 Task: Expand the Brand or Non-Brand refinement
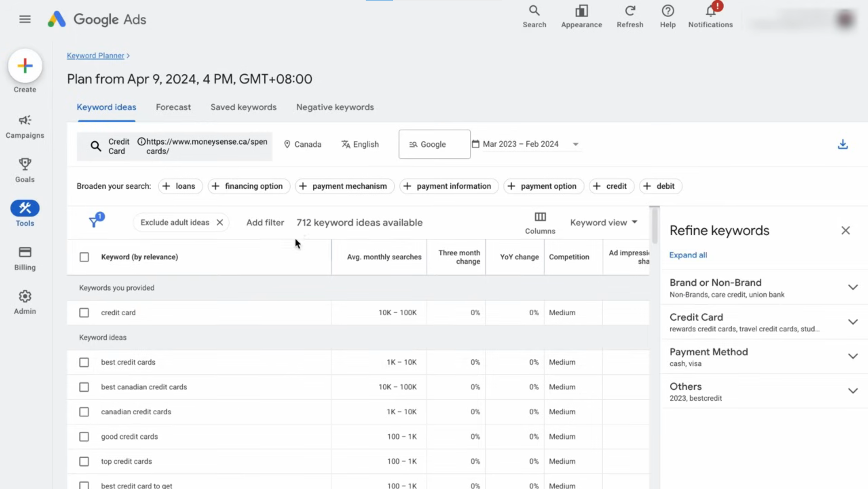(853, 287)
